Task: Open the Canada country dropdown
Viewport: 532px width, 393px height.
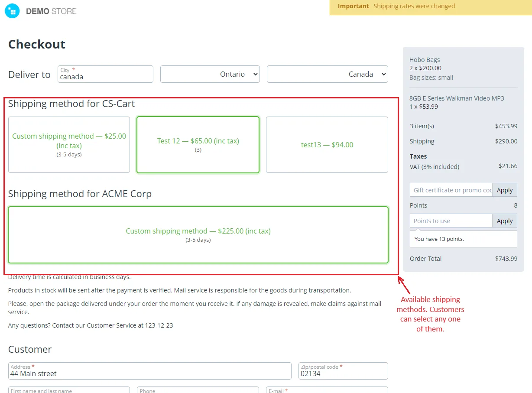Action: 328,74
